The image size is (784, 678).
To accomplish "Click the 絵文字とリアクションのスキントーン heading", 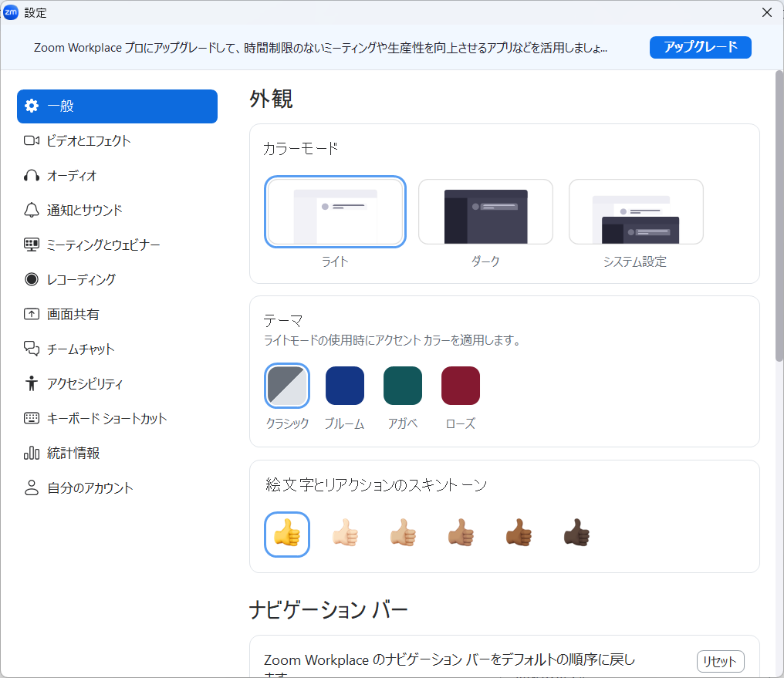I will click(376, 484).
